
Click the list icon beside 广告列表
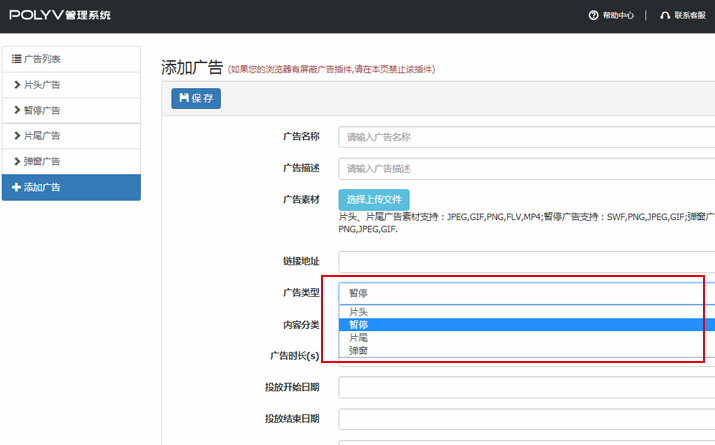[x=16, y=60]
